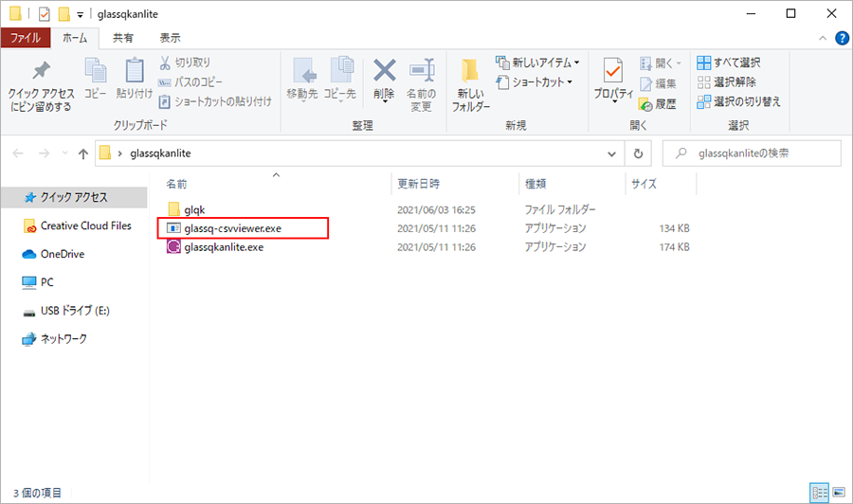The width and height of the screenshot is (853, 504).
Task: Click the ファイル フォルダー type cell
Action: point(560,210)
